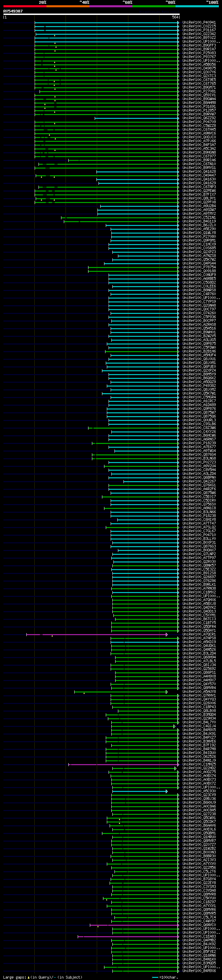Open hit UniRef100_O74260
Screen dimensions: 222x980
[199, 313]
